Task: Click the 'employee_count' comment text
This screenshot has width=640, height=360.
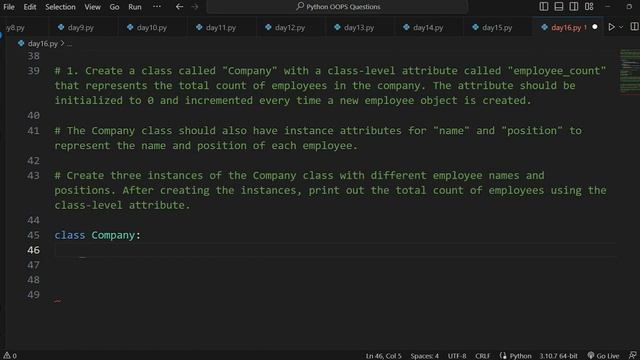Action: (x=557, y=71)
